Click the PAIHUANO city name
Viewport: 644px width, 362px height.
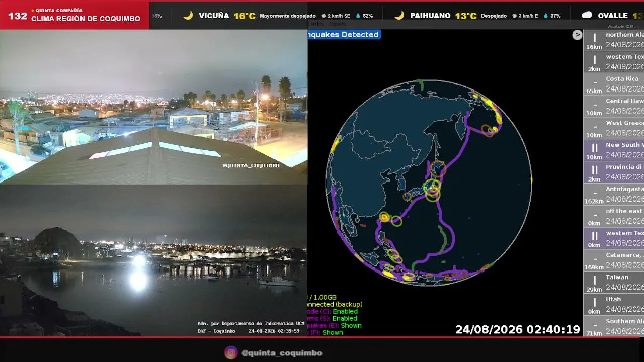pos(430,16)
